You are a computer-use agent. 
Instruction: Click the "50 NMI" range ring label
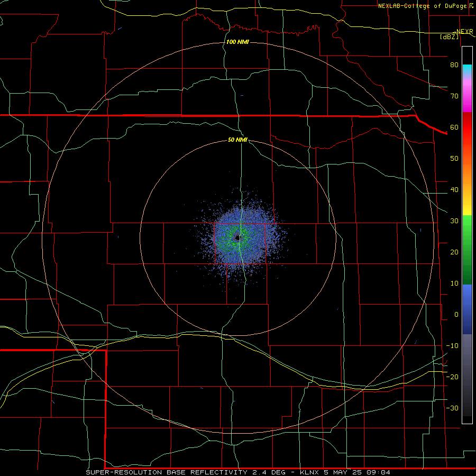237,140
